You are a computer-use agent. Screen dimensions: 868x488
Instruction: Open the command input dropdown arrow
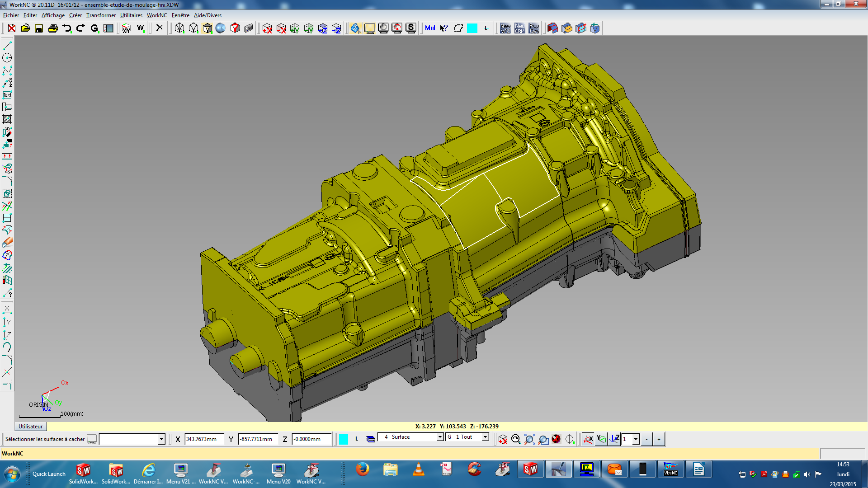tap(161, 439)
